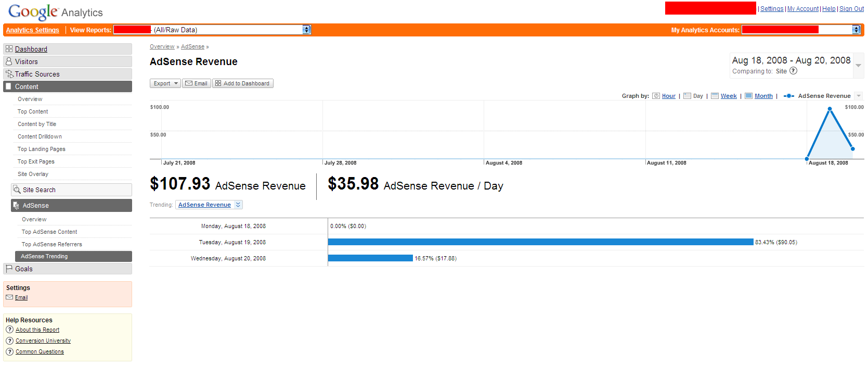Screen dimensions: 868x390
Task: Click the Week graph icon
Action: coord(715,96)
